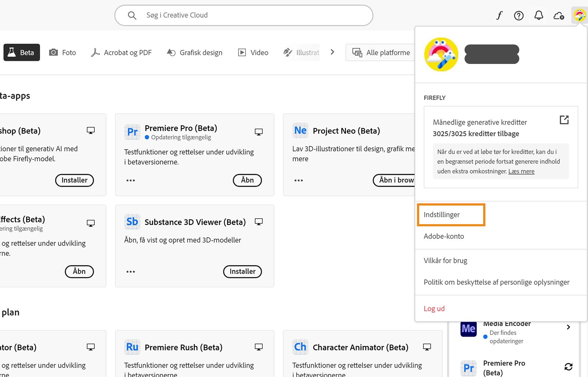This screenshot has height=377, width=588.
Task: Open Adobe-konto menu entry
Action: point(444,236)
